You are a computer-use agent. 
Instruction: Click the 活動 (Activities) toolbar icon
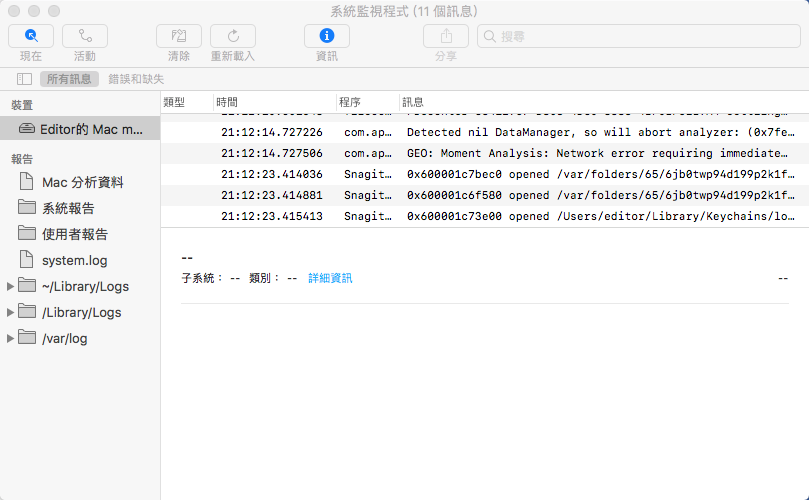tap(85, 36)
